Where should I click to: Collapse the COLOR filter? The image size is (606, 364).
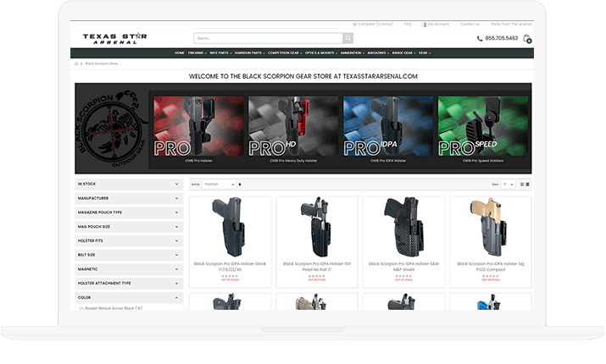pyautogui.click(x=129, y=298)
